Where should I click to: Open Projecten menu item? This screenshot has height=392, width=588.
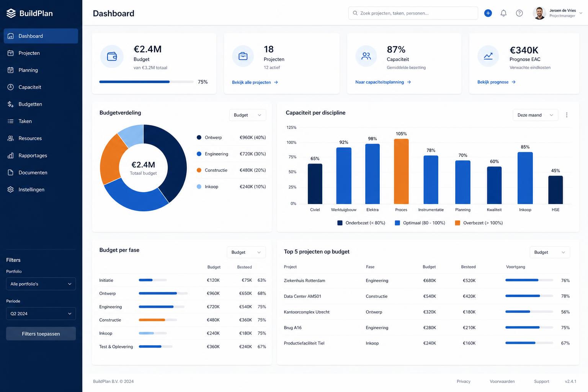click(41, 53)
